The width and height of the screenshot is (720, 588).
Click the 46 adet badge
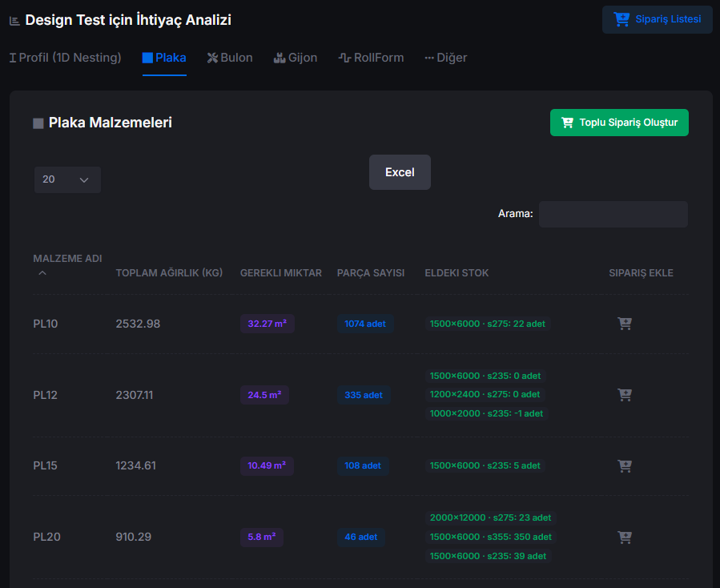[x=361, y=537]
